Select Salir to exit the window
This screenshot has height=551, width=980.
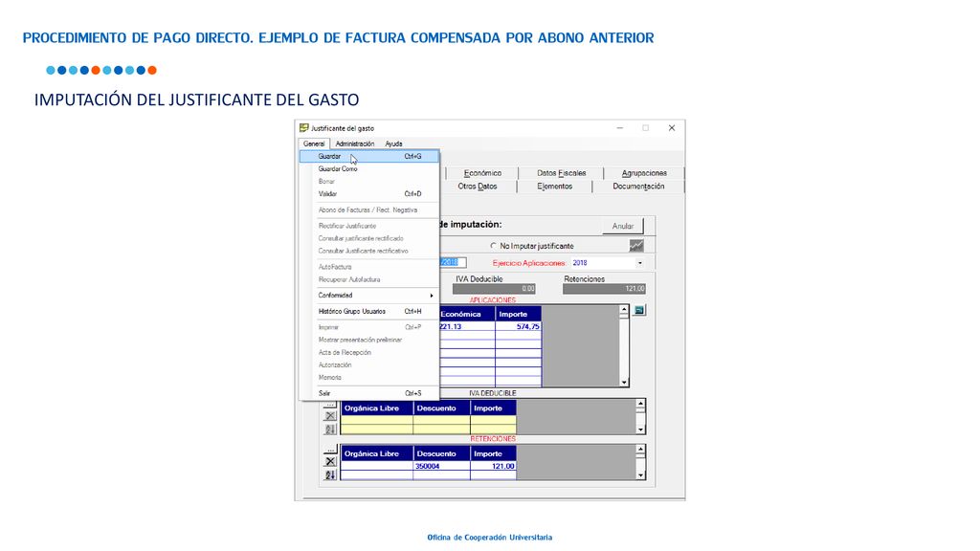369,393
